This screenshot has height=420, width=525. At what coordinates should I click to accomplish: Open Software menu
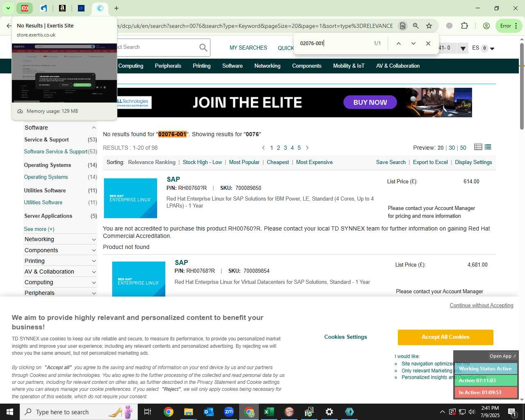pyautogui.click(x=233, y=66)
